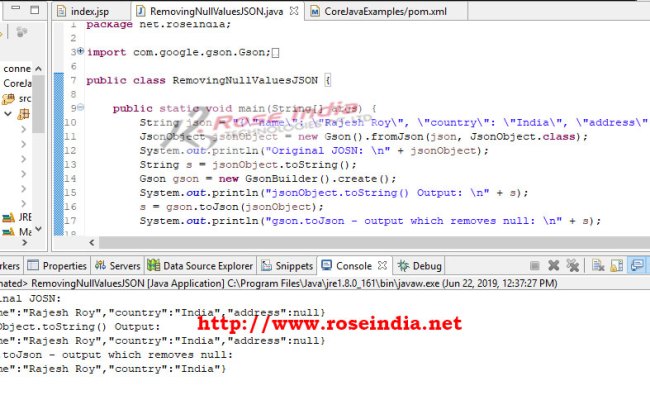The image size is (650, 400).
Task: Click 'package net.roseindia;' on line 1
Action: click(x=158, y=24)
